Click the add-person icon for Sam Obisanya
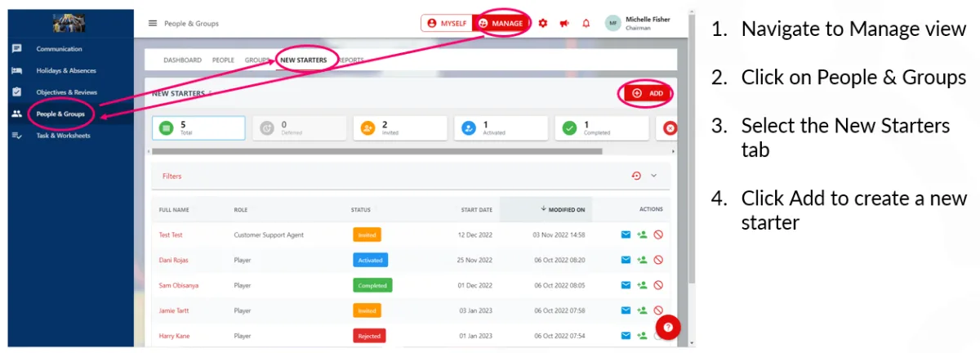 (x=642, y=285)
